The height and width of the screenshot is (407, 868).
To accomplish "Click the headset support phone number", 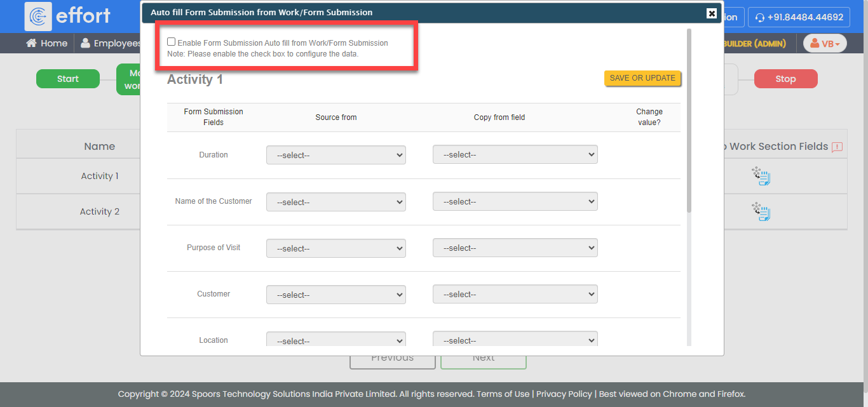I will pyautogui.click(x=799, y=17).
